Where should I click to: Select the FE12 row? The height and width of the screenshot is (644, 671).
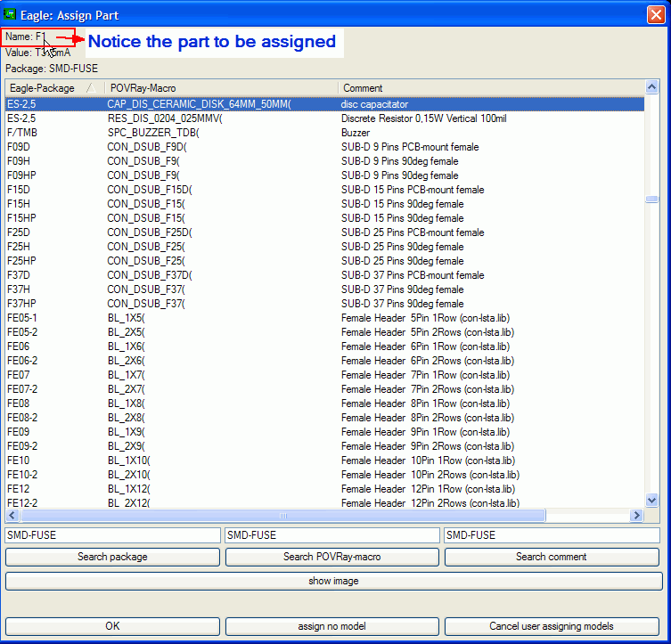(x=324, y=489)
